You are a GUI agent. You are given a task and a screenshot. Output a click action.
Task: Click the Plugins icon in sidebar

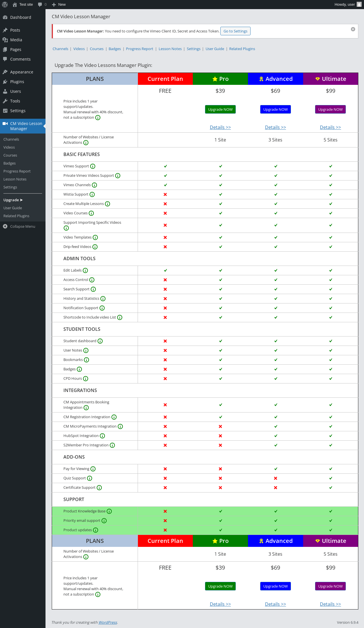click(x=5, y=82)
